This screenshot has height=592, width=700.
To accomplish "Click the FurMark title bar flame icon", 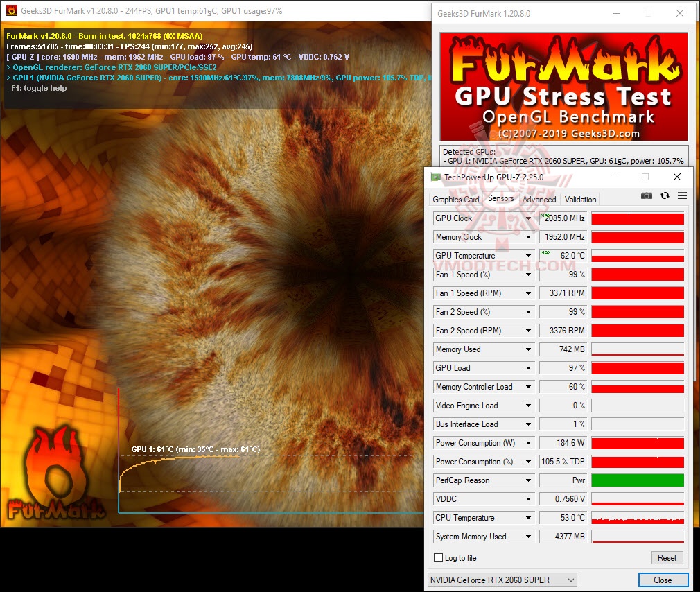I will [x=12, y=10].
